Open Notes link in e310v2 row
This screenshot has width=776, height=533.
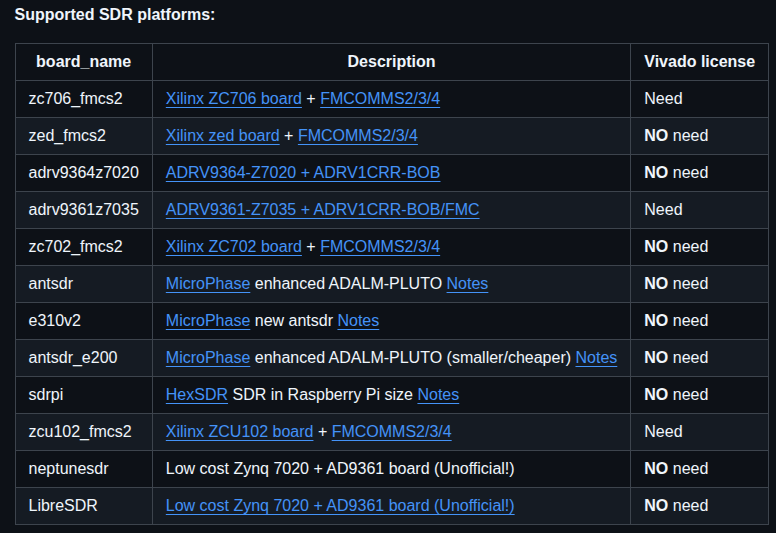click(358, 321)
